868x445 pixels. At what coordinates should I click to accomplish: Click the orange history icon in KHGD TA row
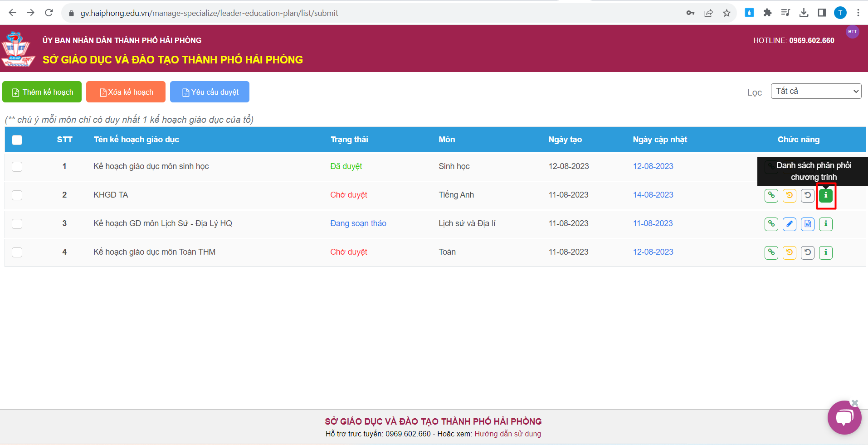coord(789,195)
